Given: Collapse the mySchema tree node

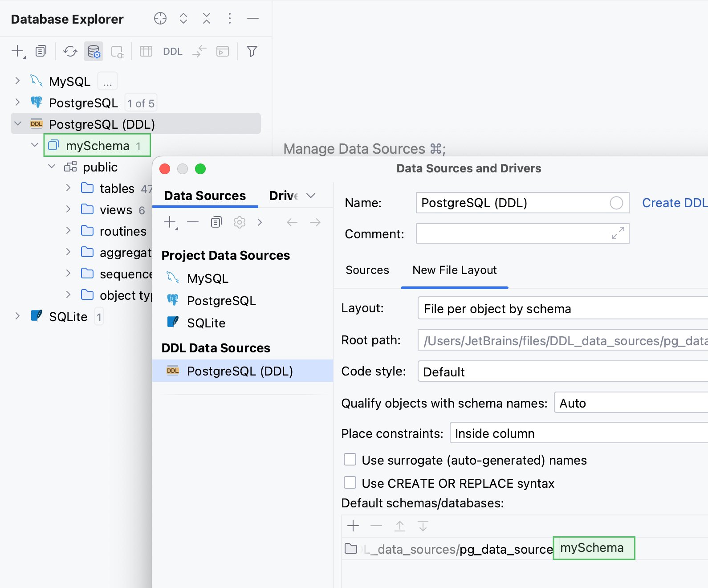Looking at the screenshot, I should tap(35, 145).
